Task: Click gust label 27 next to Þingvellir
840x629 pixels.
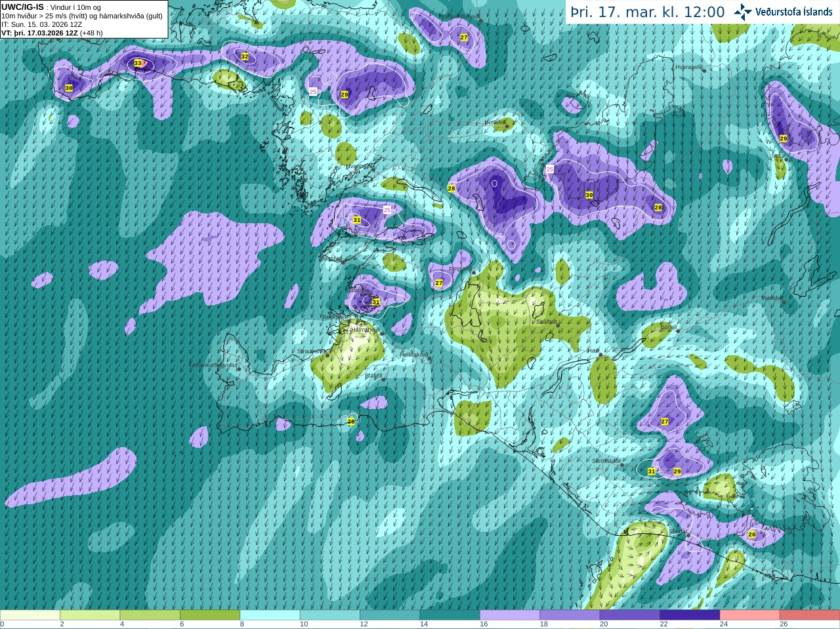Action: tap(439, 283)
